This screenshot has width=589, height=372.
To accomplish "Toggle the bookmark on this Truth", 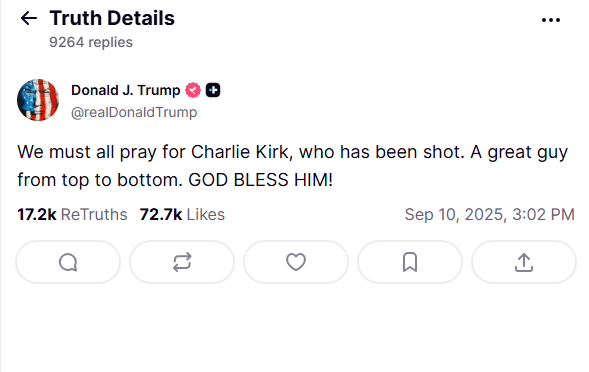I will 410,262.
